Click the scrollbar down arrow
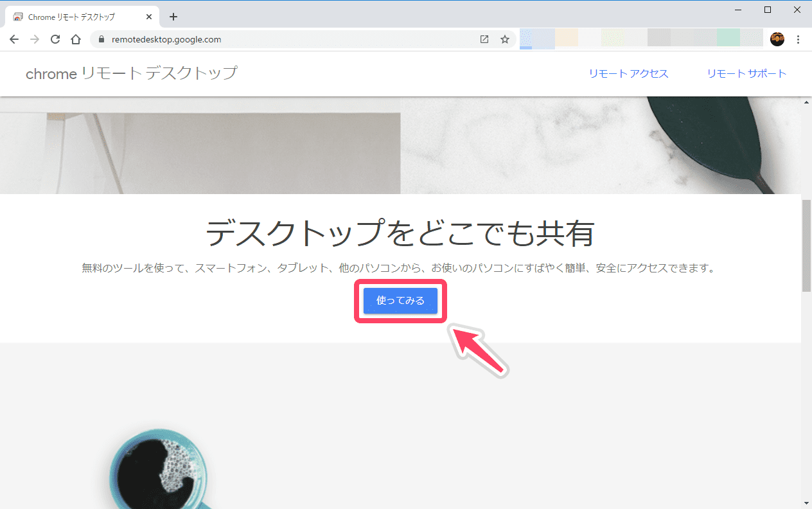 tap(807, 503)
